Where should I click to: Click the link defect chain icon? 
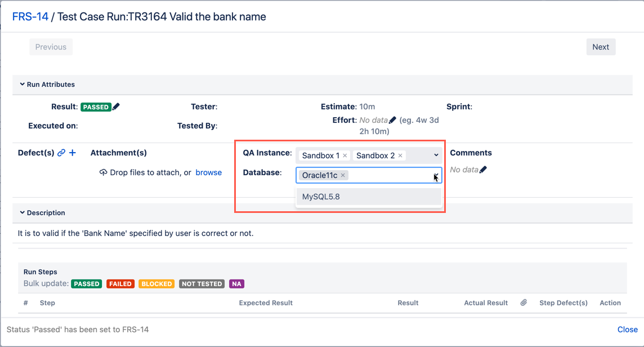pyautogui.click(x=61, y=153)
